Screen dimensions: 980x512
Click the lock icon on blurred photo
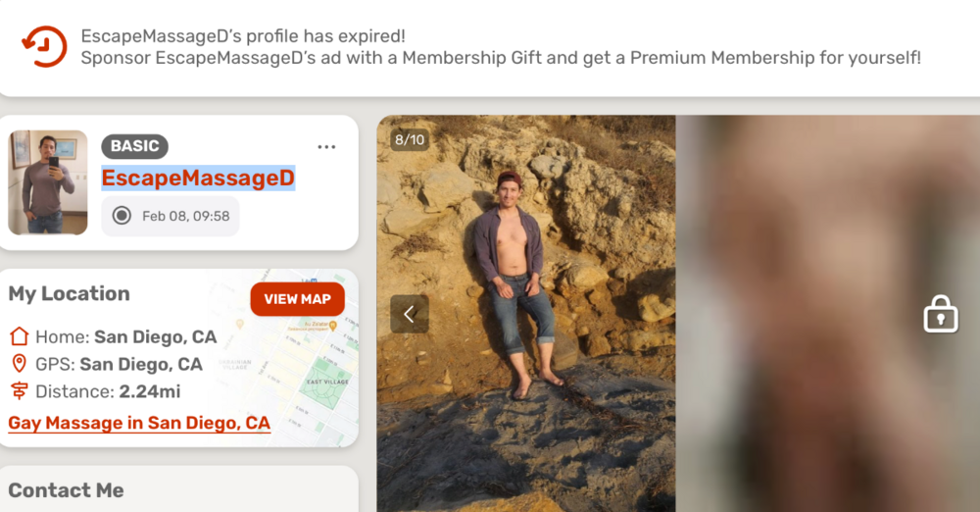pyautogui.click(x=940, y=315)
